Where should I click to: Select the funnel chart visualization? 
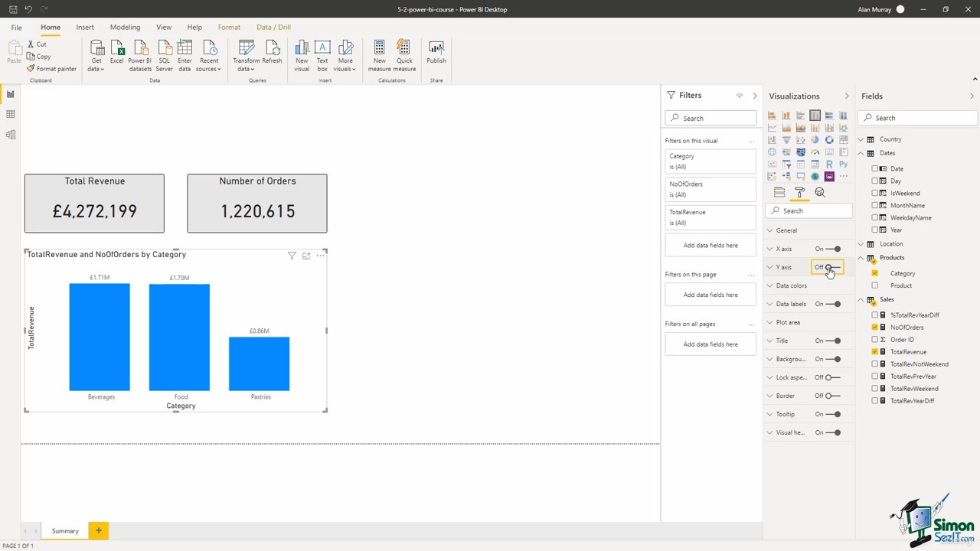pos(786,140)
